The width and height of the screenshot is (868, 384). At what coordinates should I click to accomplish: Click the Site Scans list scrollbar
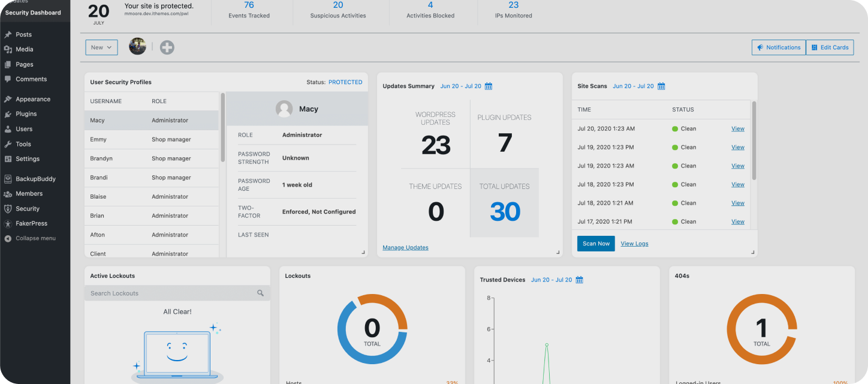pos(754,140)
